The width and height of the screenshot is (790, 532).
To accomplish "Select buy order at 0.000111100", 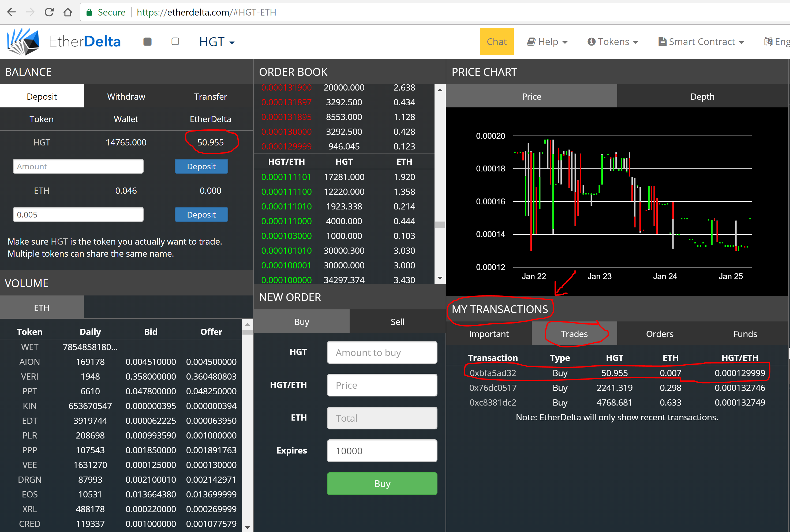I will (344, 192).
